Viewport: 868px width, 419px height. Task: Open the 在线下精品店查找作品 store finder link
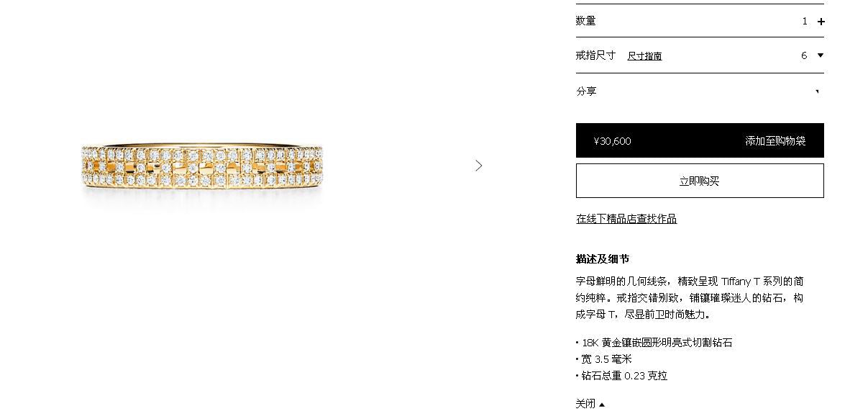[626, 219]
